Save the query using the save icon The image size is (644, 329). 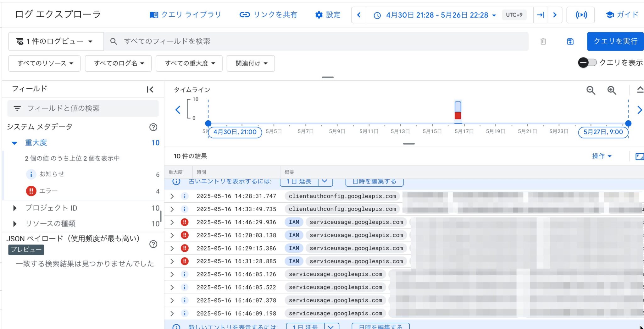pyautogui.click(x=570, y=41)
